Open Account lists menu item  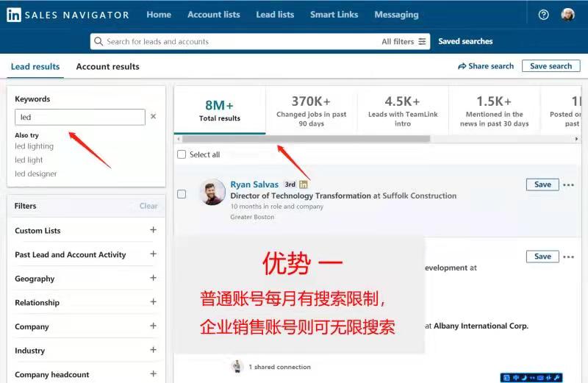pos(214,15)
